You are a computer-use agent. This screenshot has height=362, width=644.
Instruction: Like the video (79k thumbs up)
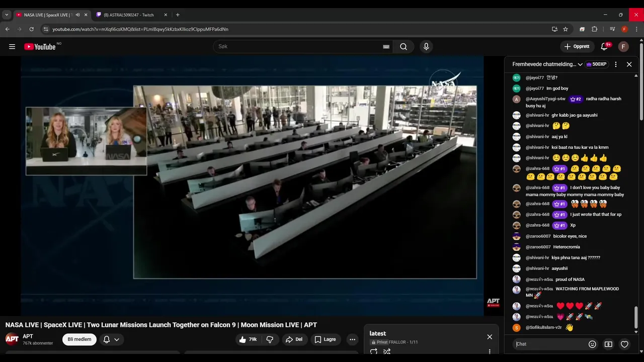(x=248, y=339)
